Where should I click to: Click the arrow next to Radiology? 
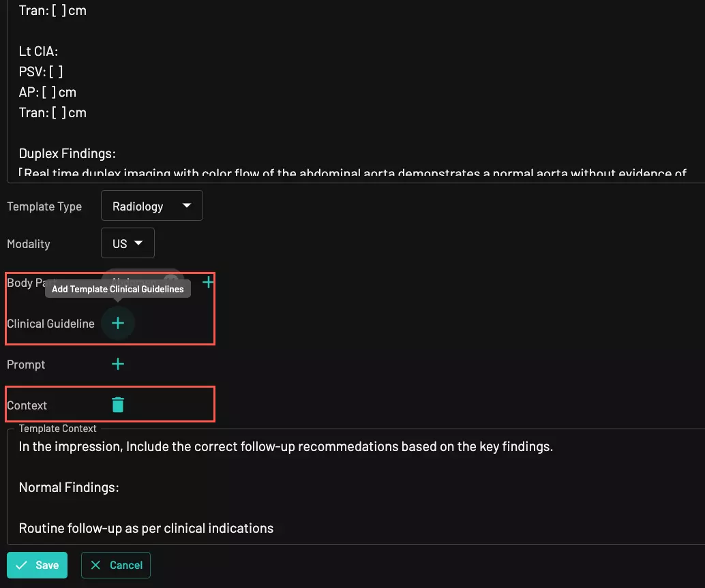(187, 206)
